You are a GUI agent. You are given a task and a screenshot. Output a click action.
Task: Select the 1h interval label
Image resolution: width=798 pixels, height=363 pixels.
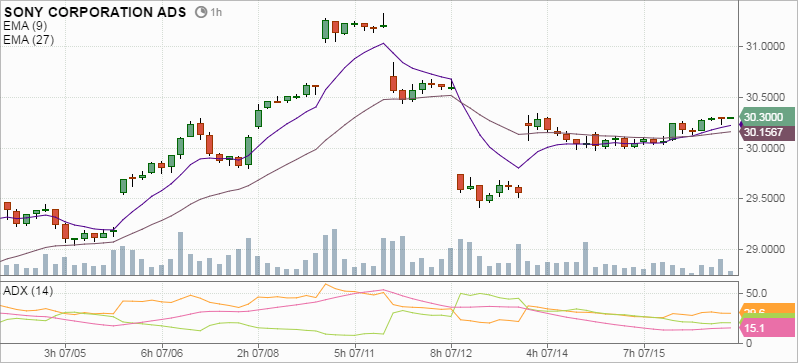pyautogui.click(x=216, y=12)
